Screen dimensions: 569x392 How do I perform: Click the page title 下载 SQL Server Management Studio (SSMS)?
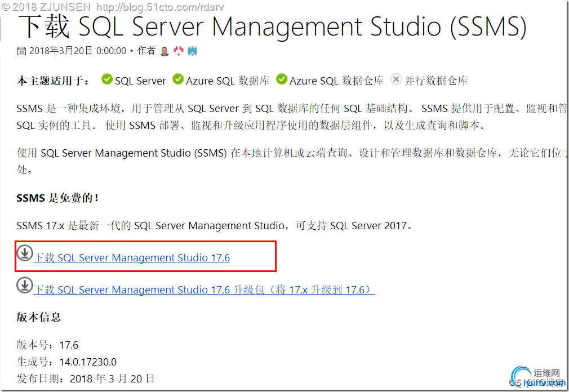point(272,26)
